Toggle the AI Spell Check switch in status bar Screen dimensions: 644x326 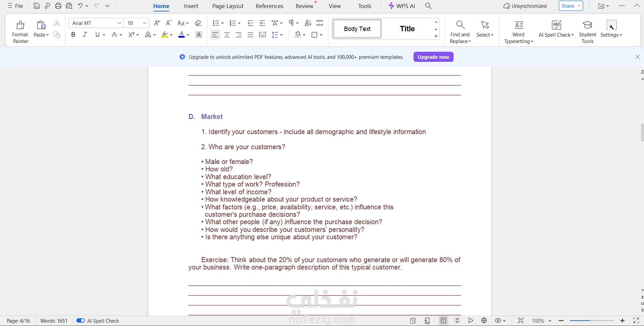tap(80, 321)
